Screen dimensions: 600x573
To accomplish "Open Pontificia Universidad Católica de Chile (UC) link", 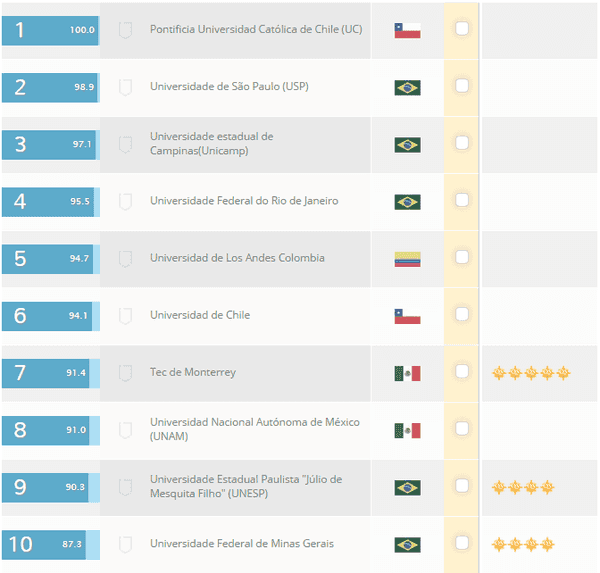I will point(256,29).
